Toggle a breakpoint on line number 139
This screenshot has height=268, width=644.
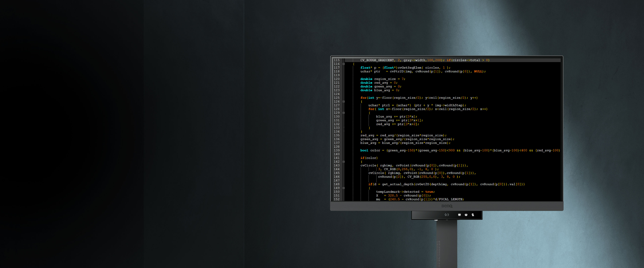pos(337,150)
